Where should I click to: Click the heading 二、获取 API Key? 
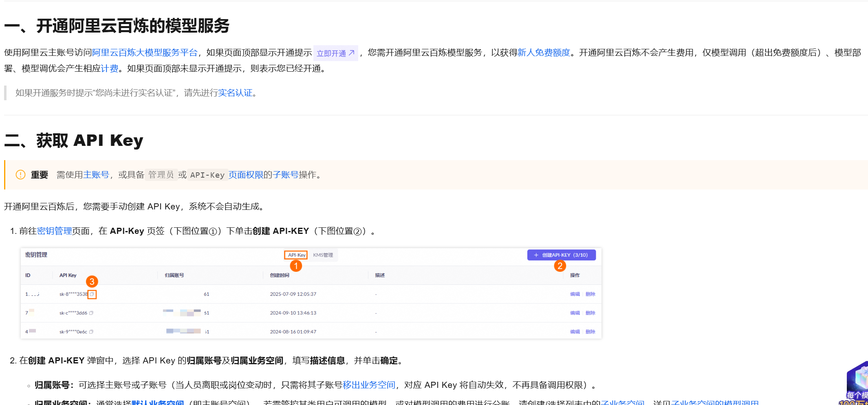pyautogui.click(x=74, y=141)
